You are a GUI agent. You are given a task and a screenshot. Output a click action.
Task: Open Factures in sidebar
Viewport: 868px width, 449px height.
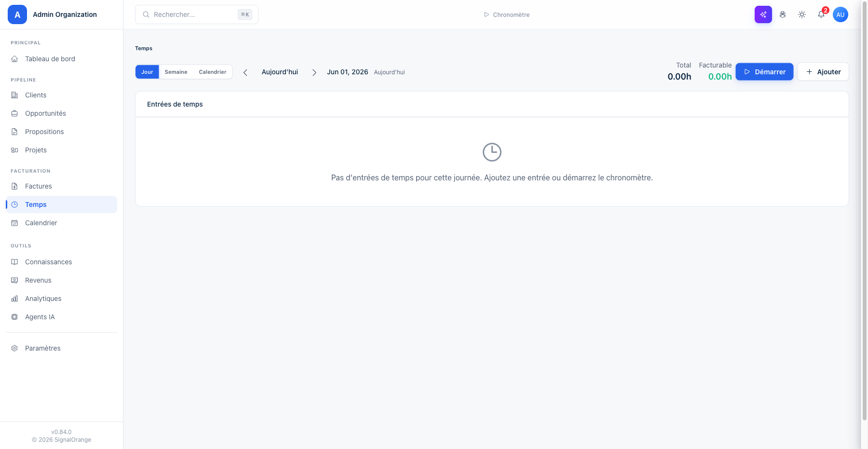coord(61,186)
